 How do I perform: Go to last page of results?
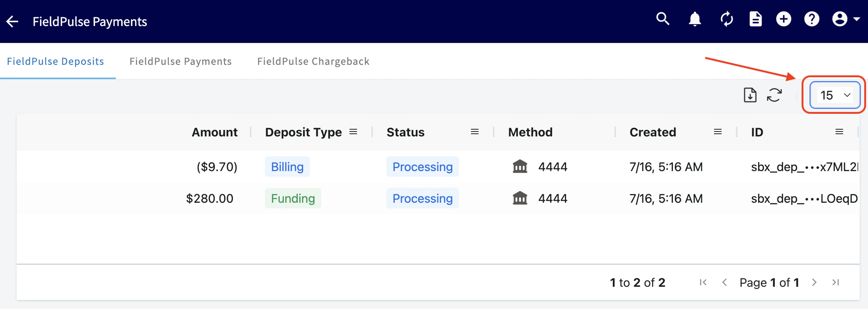(836, 282)
